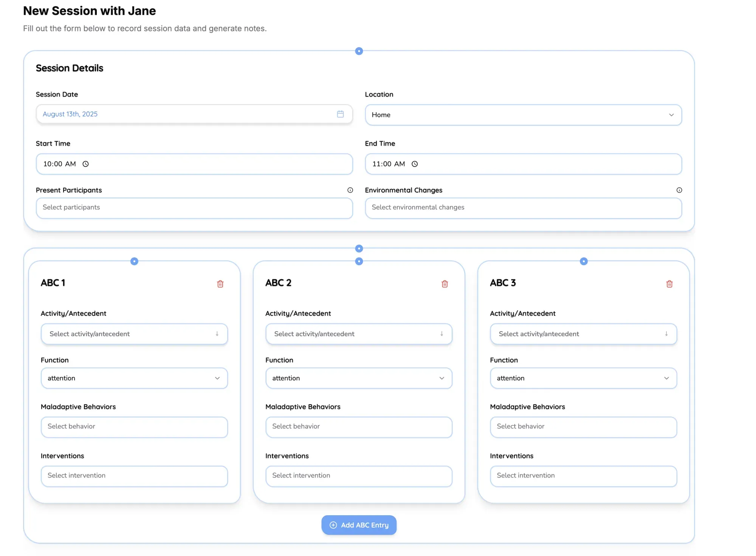Viewport: 756px width, 556px height.
Task: Focus the End Time field
Action: pyautogui.click(x=524, y=164)
